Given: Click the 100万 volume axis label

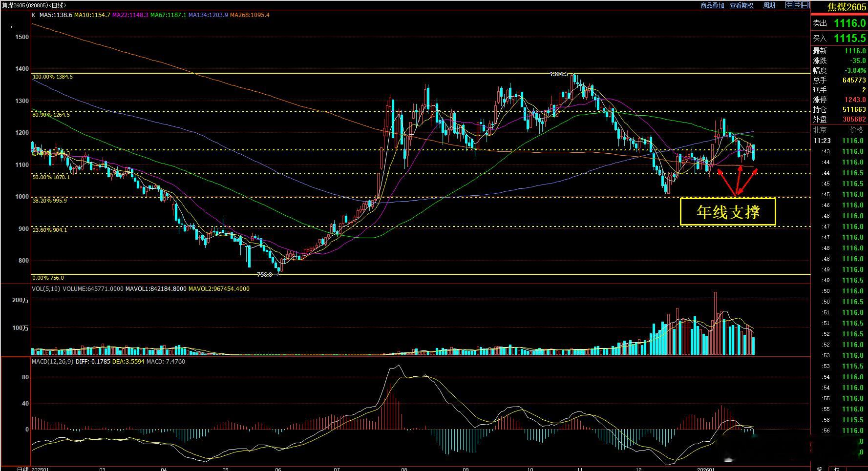Looking at the screenshot, I should [x=21, y=328].
